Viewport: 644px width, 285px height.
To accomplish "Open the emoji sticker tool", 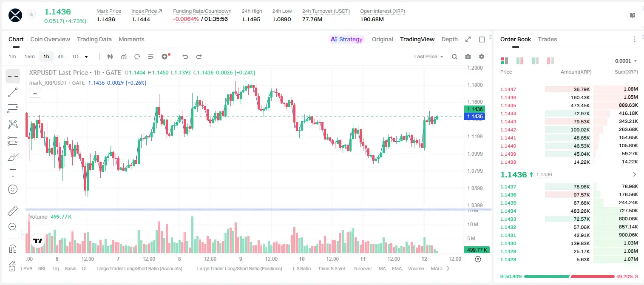I will (13, 189).
